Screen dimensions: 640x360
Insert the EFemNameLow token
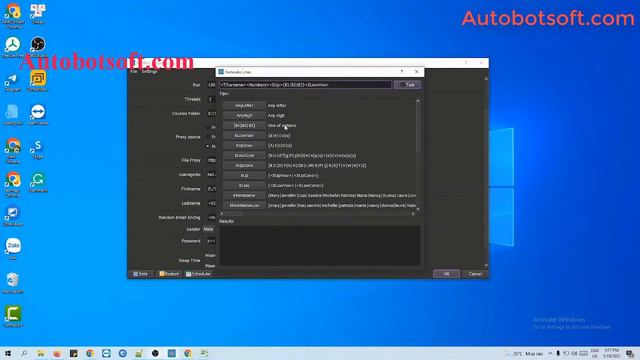pyautogui.click(x=244, y=205)
